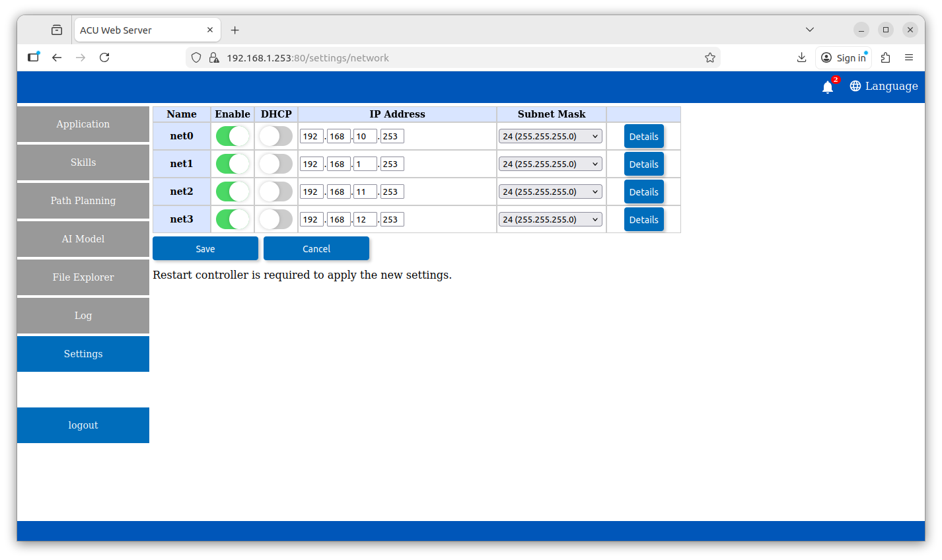
Task: Maximize the browser window
Action: [x=886, y=30]
